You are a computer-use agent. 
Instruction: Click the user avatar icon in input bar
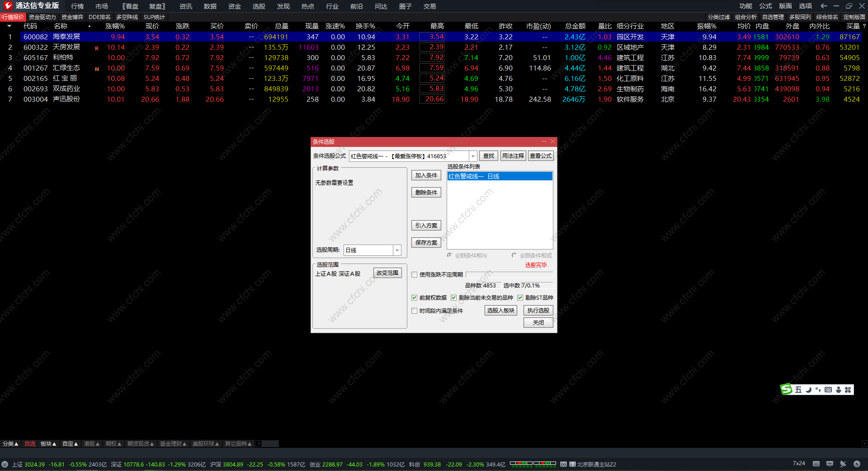coord(839,390)
